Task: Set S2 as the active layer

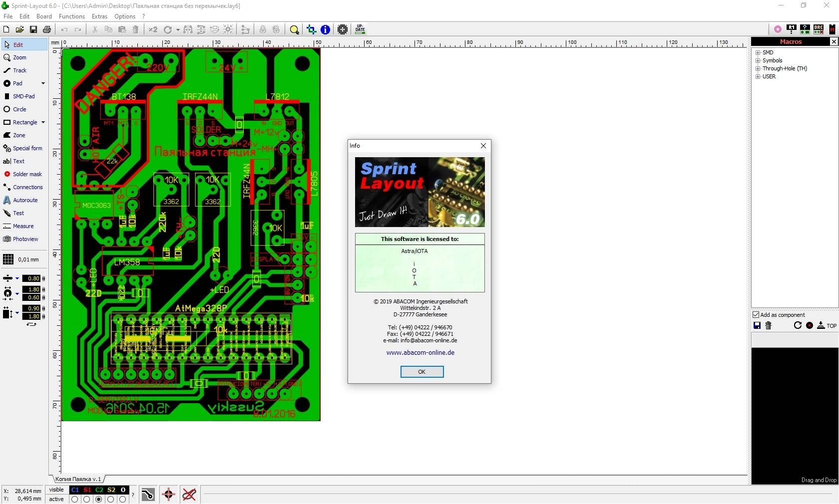Action: [x=111, y=499]
